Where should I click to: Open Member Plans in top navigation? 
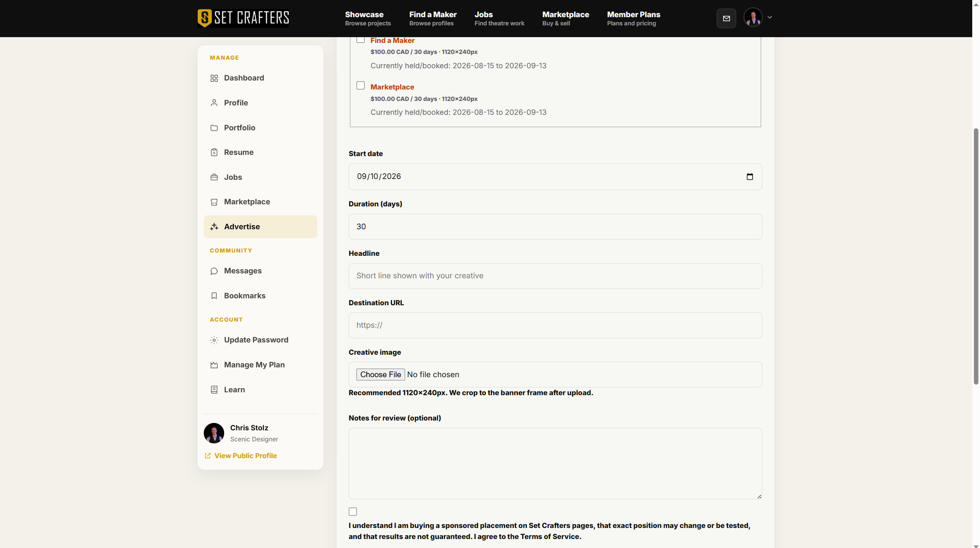pos(633,18)
